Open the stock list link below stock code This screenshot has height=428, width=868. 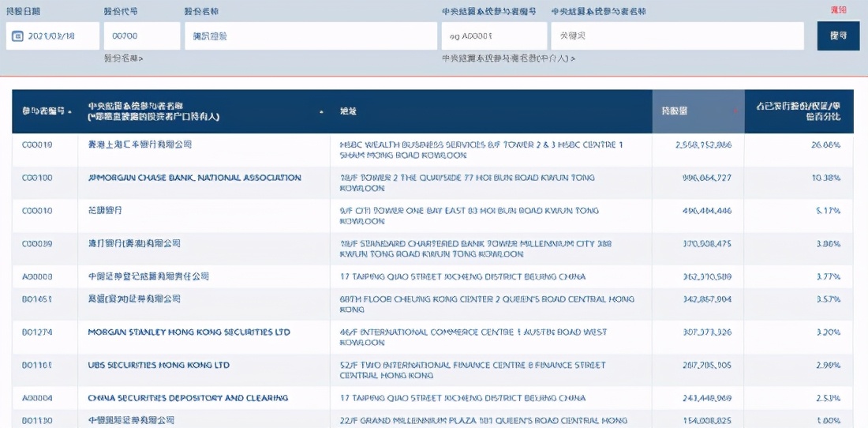pyautogui.click(x=124, y=58)
